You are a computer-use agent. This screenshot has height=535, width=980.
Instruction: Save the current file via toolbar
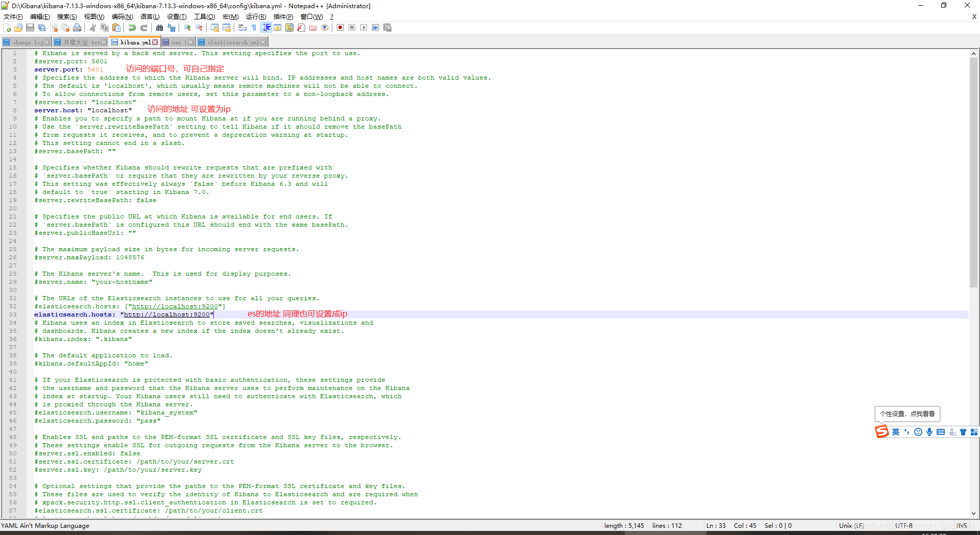[30, 28]
